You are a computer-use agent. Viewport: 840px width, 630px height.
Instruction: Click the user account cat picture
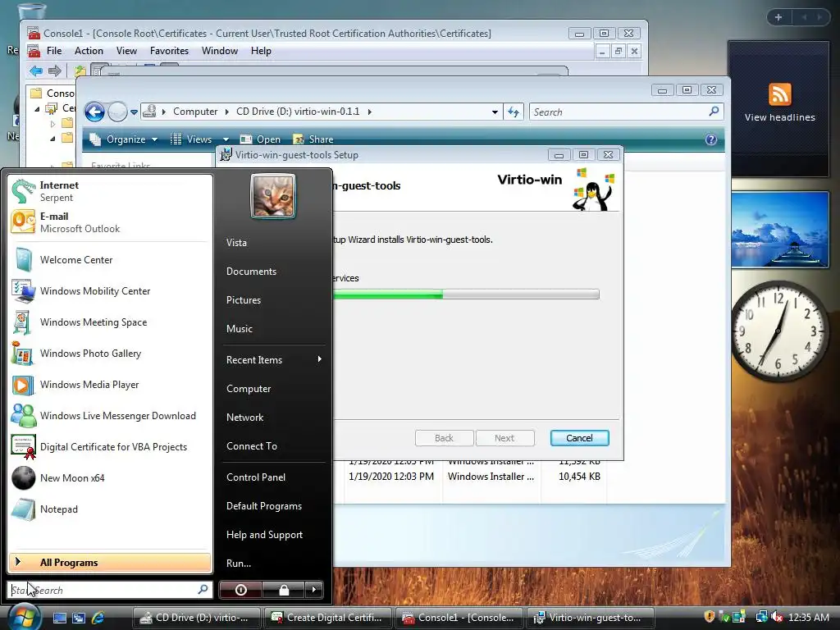pyautogui.click(x=272, y=196)
